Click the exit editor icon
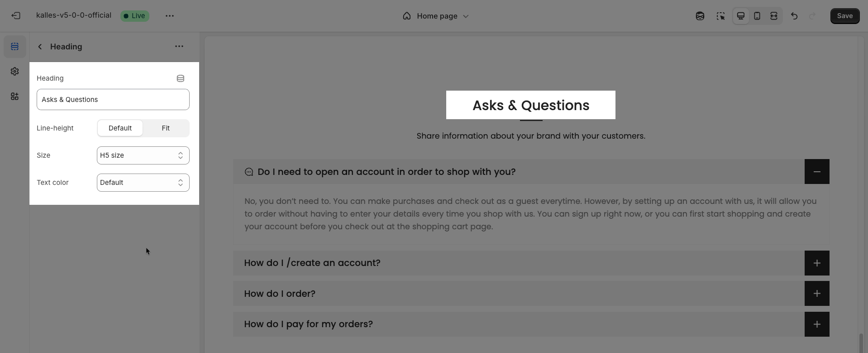Screen dimensions: 868x353 [16, 16]
